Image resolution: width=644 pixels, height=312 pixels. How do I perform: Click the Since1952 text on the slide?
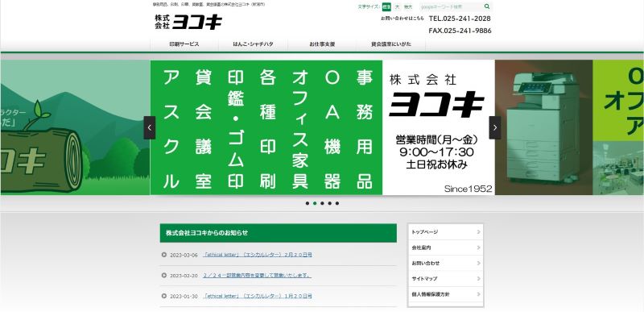tap(468, 189)
